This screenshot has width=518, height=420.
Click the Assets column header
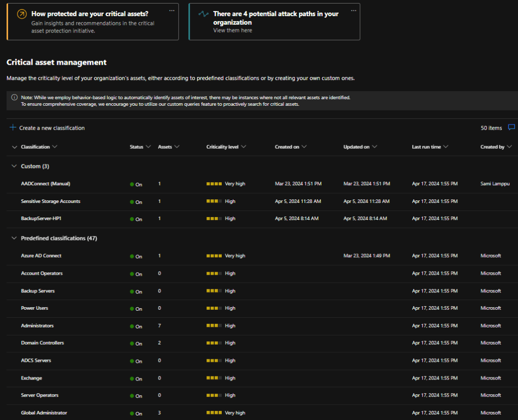click(x=165, y=147)
